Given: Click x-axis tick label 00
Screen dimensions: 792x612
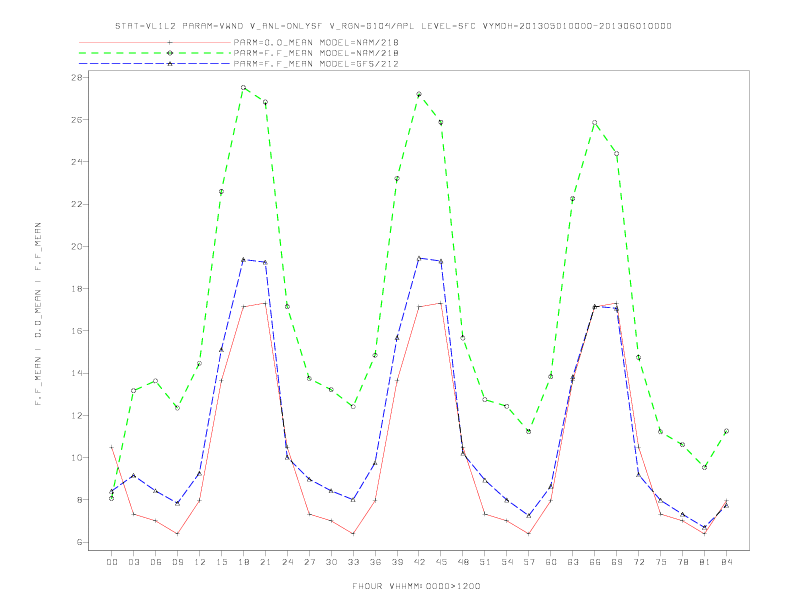Looking at the screenshot, I should (x=112, y=562).
